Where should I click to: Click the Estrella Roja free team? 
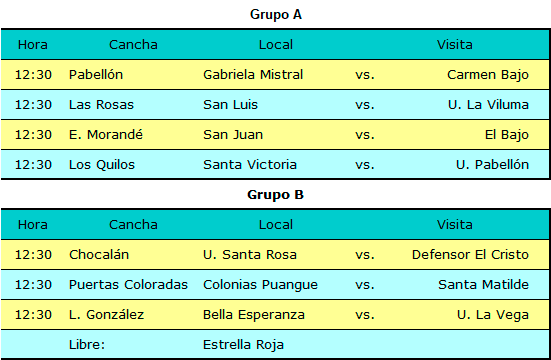243,345
